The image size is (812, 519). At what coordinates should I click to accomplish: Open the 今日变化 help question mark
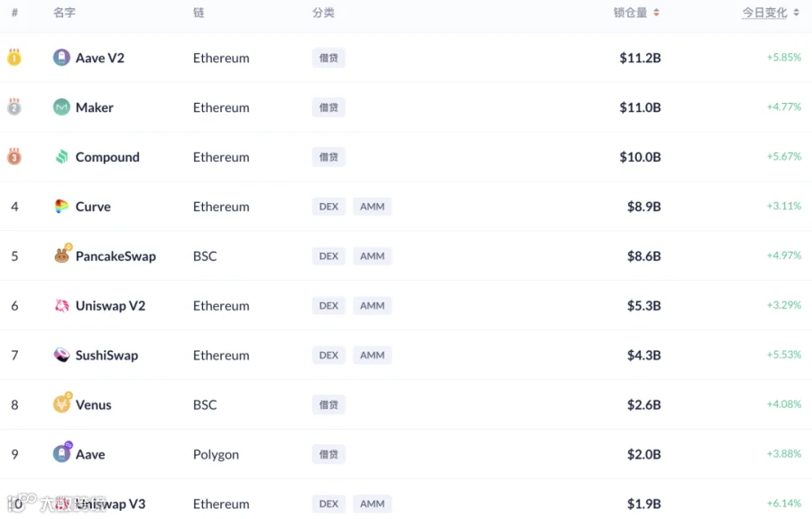tap(764, 13)
